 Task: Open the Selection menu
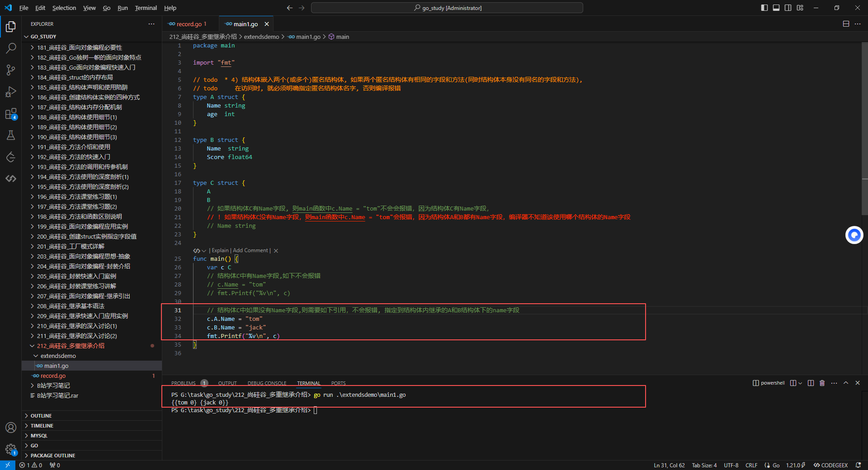tap(64, 8)
